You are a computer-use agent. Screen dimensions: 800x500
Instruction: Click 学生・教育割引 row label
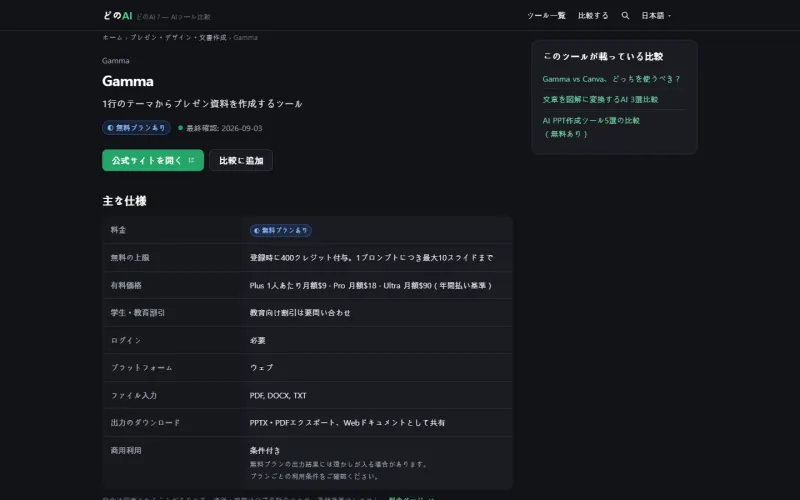(138, 313)
